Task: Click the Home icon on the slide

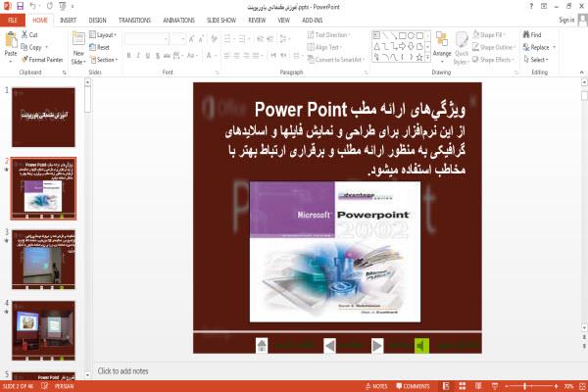Action: (x=262, y=345)
